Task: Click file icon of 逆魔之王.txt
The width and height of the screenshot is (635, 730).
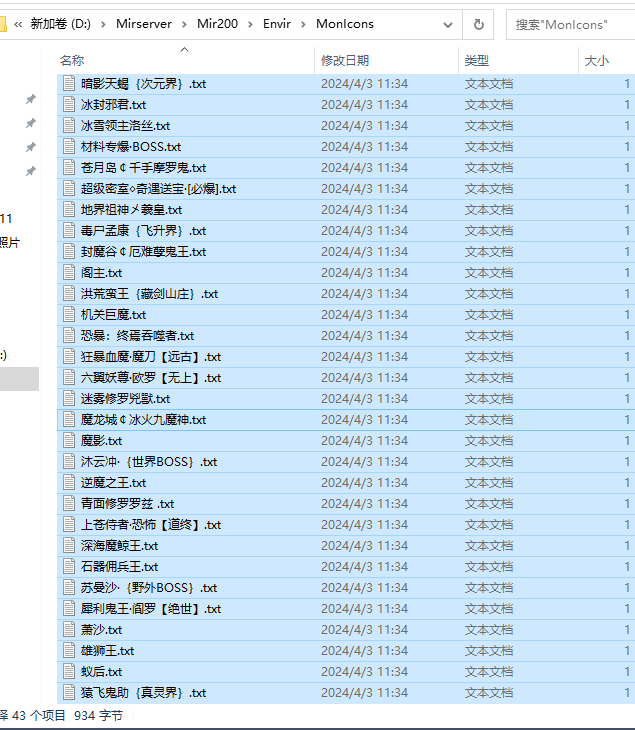Action: [x=69, y=483]
